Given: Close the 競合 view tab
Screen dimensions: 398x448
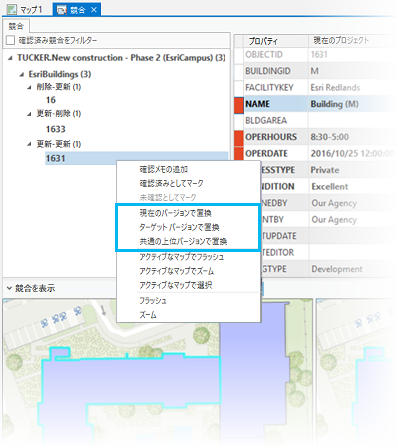Looking at the screenshot, I should pyautogui.click(x=94, y=10).
